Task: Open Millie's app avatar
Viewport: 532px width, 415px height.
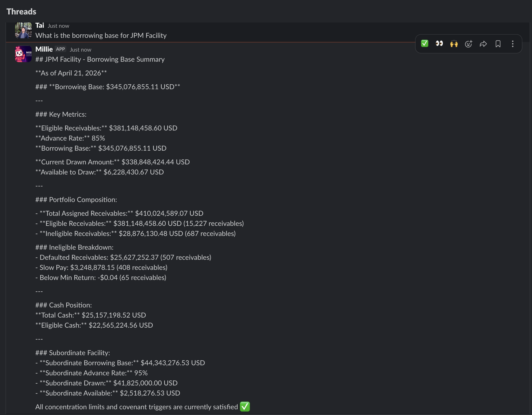Action: (x=23, y=54)
